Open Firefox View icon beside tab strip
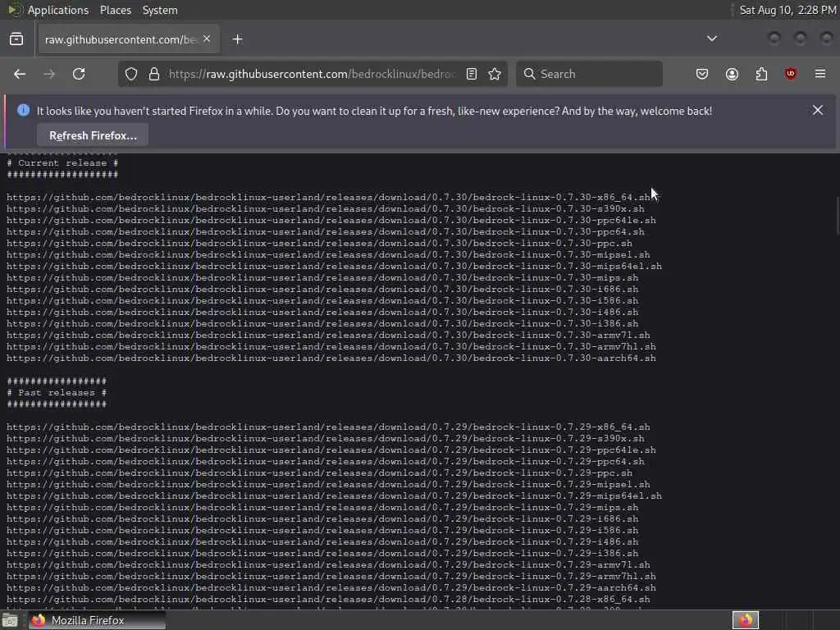The image size is (840, 630). (16, 39)
